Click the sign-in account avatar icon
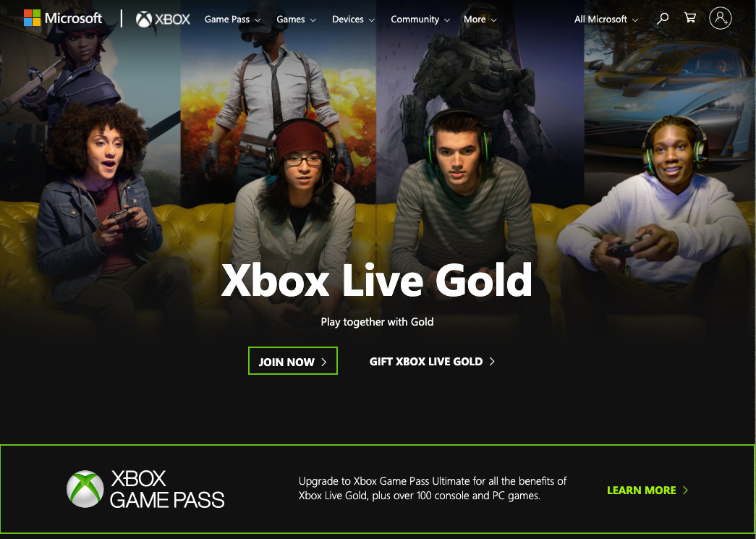 721,18
